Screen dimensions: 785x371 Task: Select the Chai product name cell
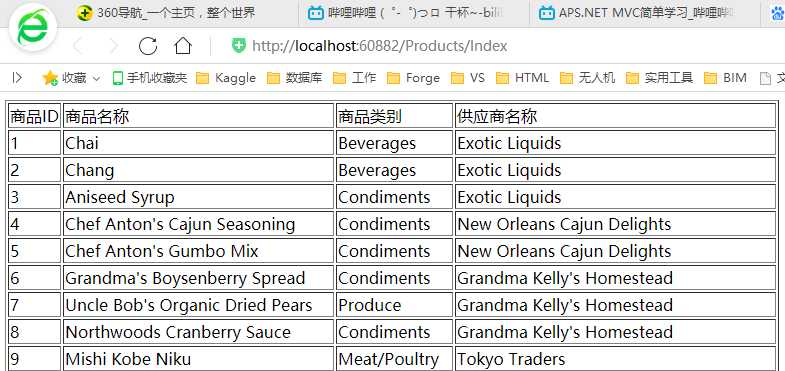click(x=198, y=143)
